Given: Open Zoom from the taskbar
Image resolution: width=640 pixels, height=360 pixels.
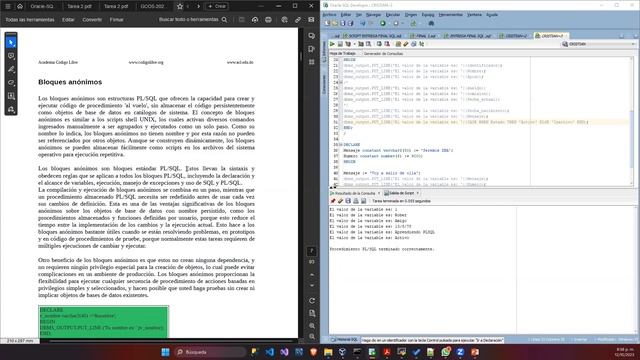Looking at the screenshot, I should [460, 352].
